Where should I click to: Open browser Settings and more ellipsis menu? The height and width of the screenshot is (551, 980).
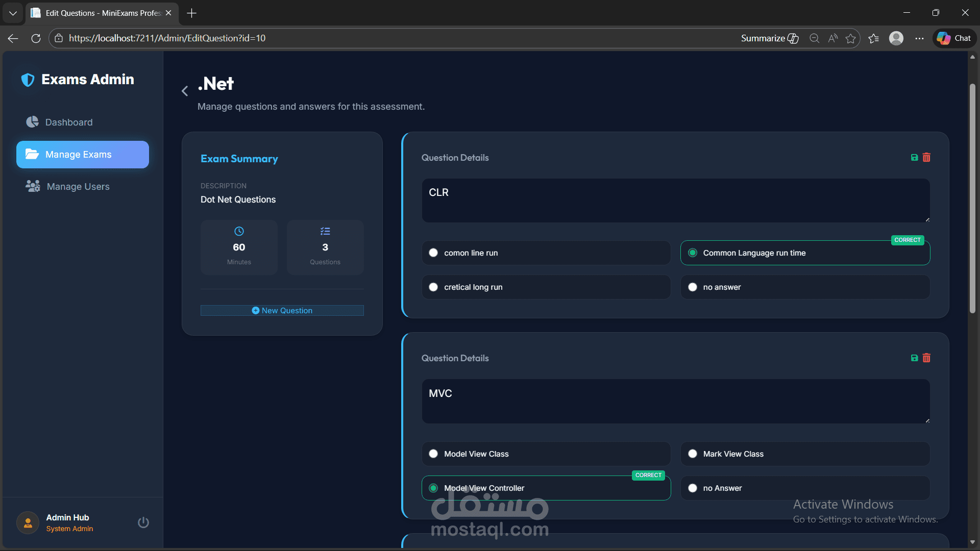(x=919, y=38)
